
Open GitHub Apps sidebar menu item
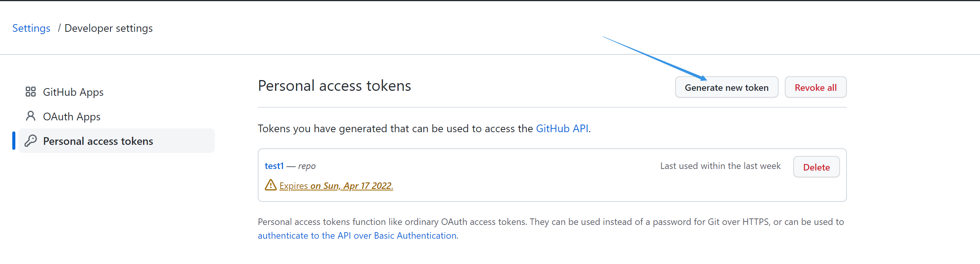pos(73,92)
